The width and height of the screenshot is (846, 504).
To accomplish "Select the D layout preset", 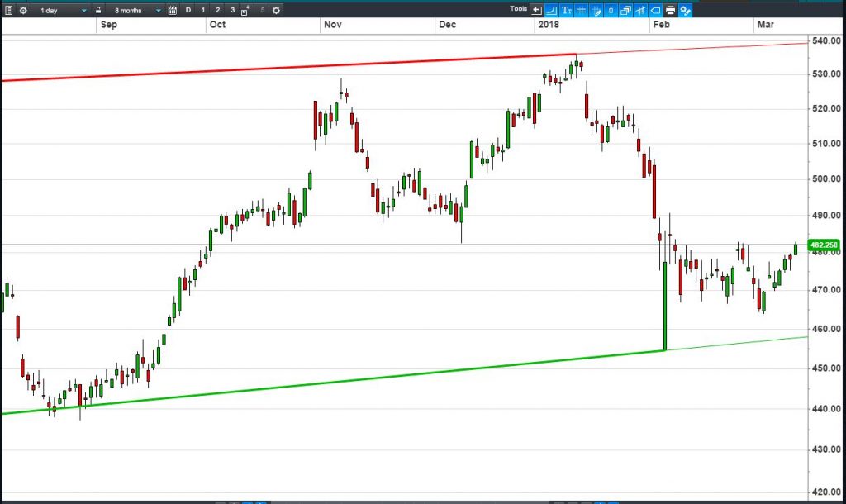I will (188, 10).
